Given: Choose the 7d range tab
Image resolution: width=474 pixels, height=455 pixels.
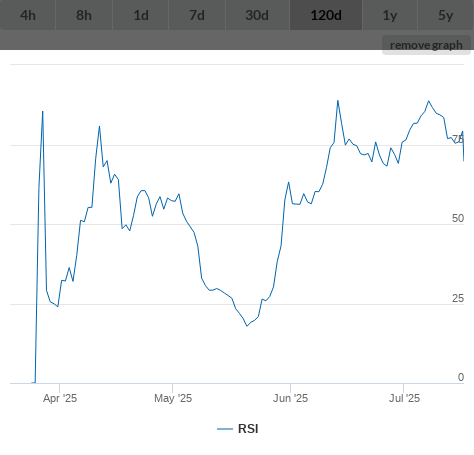Looking at the screenshot, I should (197, 15).
